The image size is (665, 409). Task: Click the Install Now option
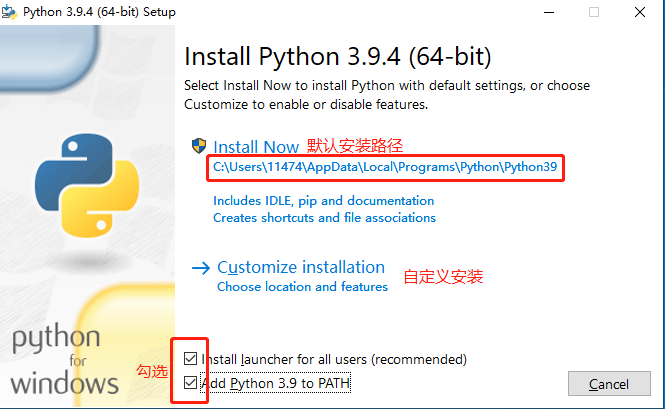[x=256, y=147]
